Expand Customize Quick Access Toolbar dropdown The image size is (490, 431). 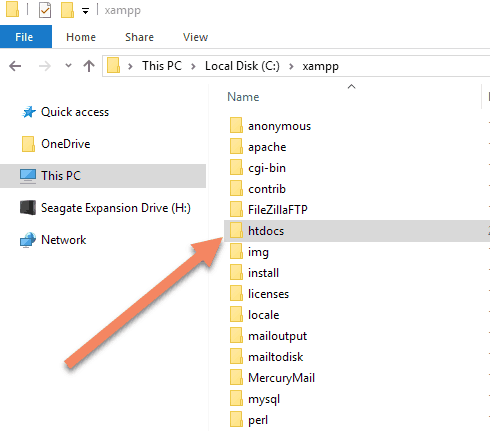[x=86, y=12]
